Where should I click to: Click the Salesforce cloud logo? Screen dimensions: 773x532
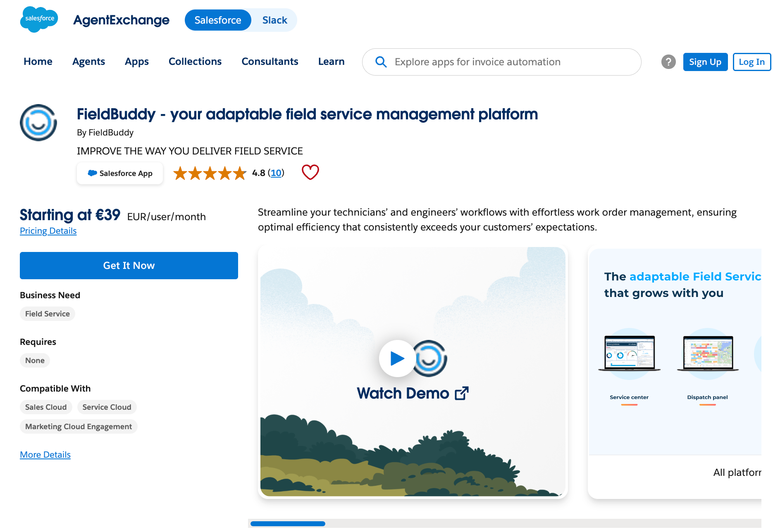[x=39, y=19]
